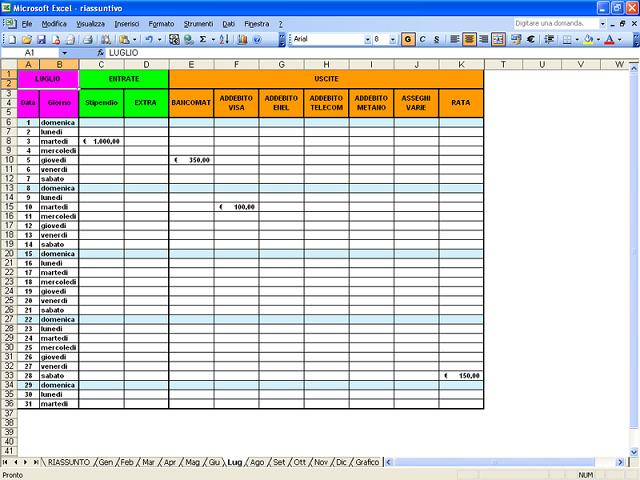Expand the Name Box dropdown arrow
Screen dimensions: 640x480
pyautogui.click(x=64, y=52)
